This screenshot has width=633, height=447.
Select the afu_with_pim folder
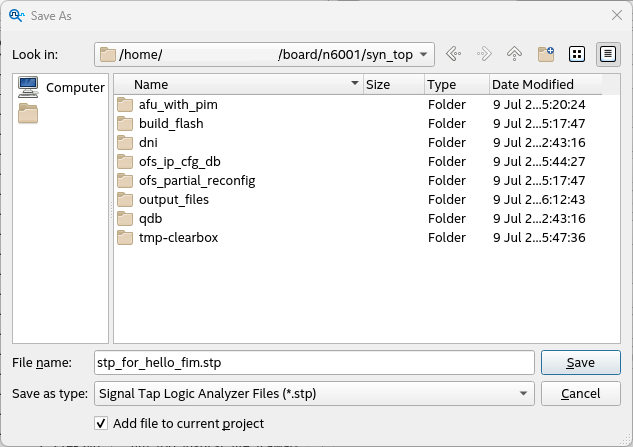pyautogui.click(x=178, y=104)
